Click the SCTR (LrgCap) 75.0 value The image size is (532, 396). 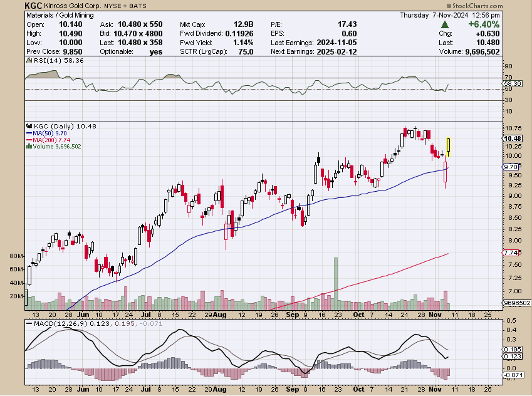click(246, 51)
